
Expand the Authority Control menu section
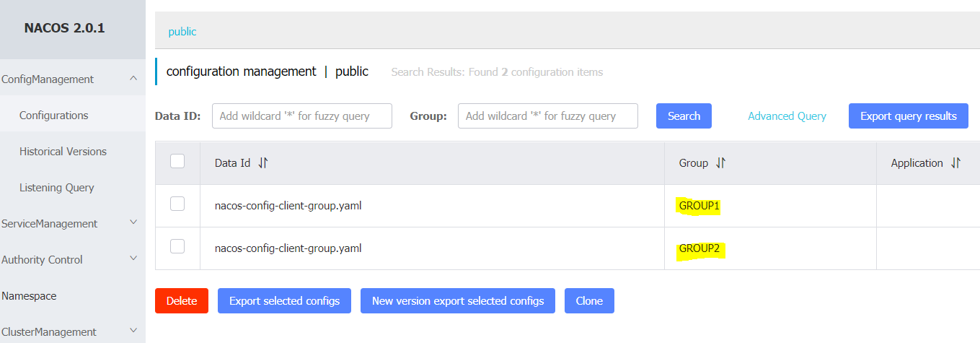[133, 259]
